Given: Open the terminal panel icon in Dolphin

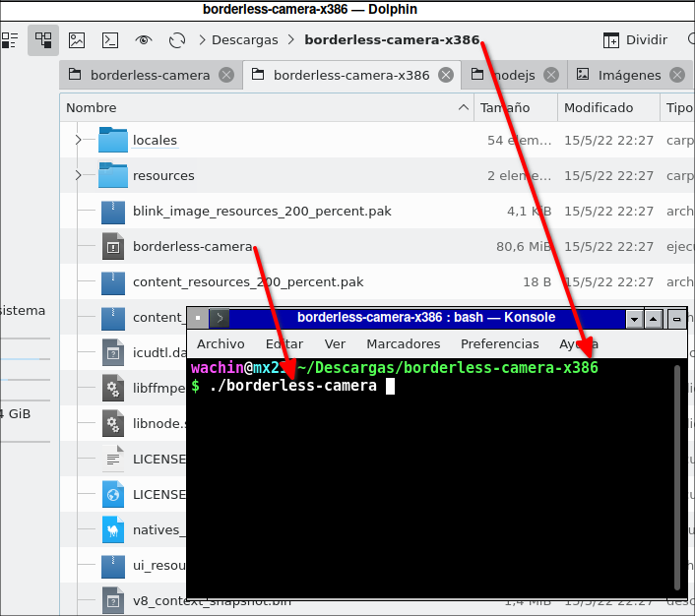Looking at the screenshot, I should (x=110, y=40).
